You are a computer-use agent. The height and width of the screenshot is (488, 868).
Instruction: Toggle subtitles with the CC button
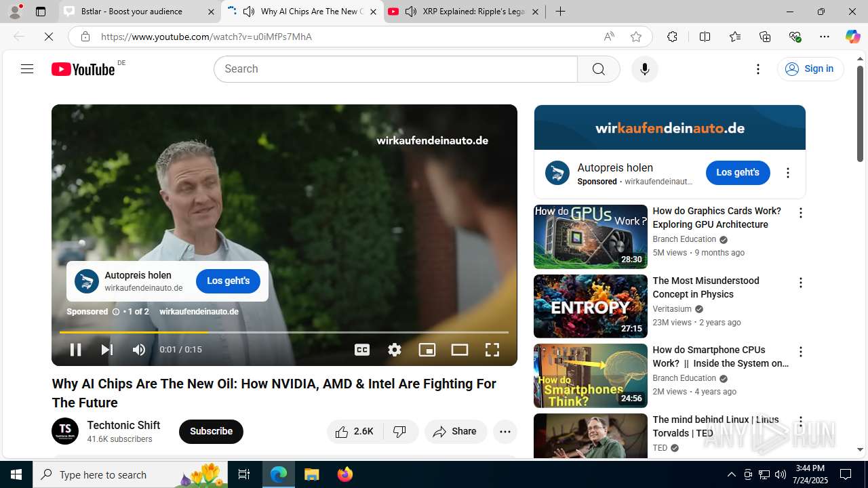[x=362, y=350]
